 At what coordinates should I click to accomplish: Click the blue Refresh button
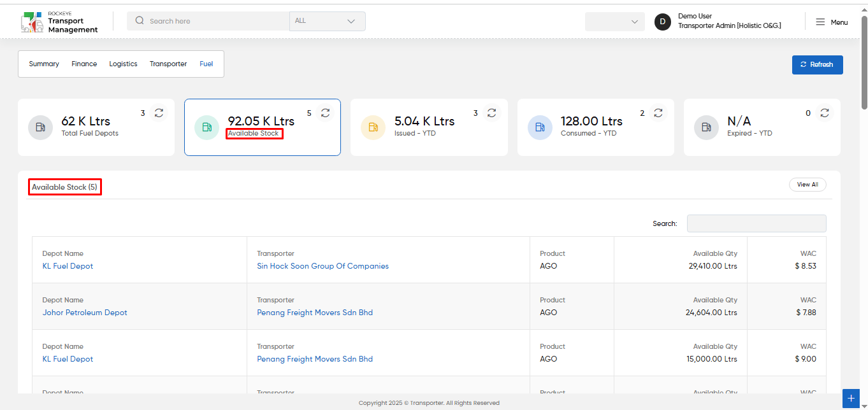coord(818,64)
